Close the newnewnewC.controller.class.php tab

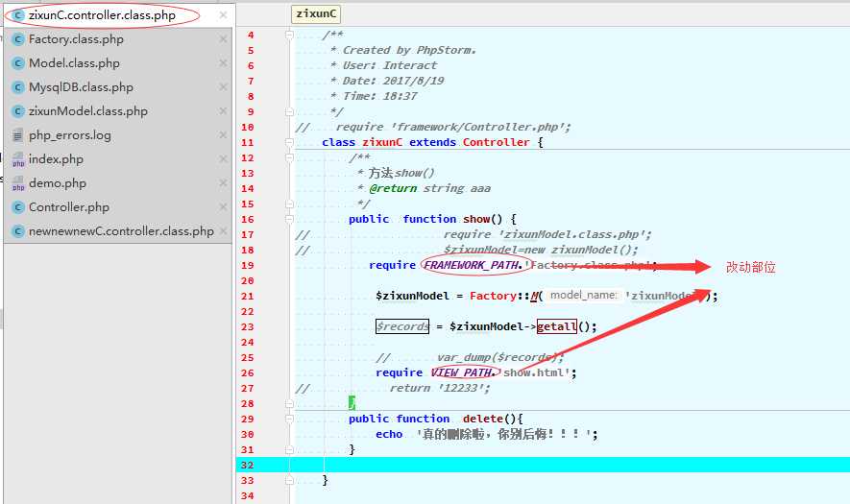(x=223, y=230)
